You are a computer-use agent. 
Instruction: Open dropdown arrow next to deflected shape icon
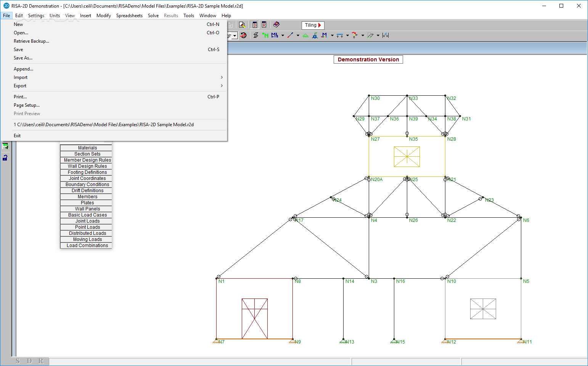click(363, 35)
